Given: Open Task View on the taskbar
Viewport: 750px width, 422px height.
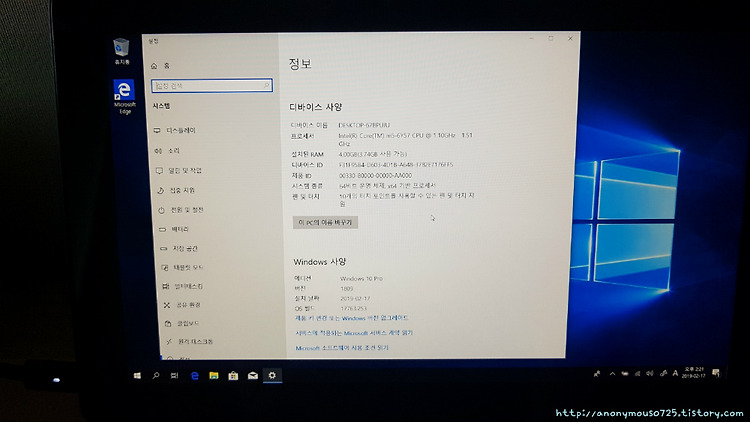Looking at the screenshot, I should point(175,376).
